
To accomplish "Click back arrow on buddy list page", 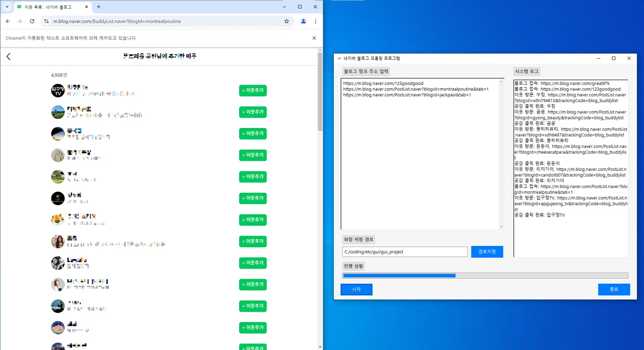I will [9, 56].
